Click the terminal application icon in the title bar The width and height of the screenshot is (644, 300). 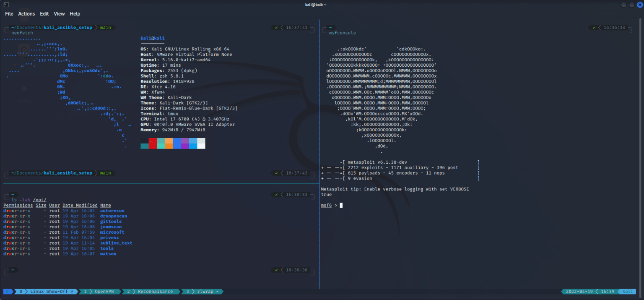pyautogui.click(x=5, y=4)
